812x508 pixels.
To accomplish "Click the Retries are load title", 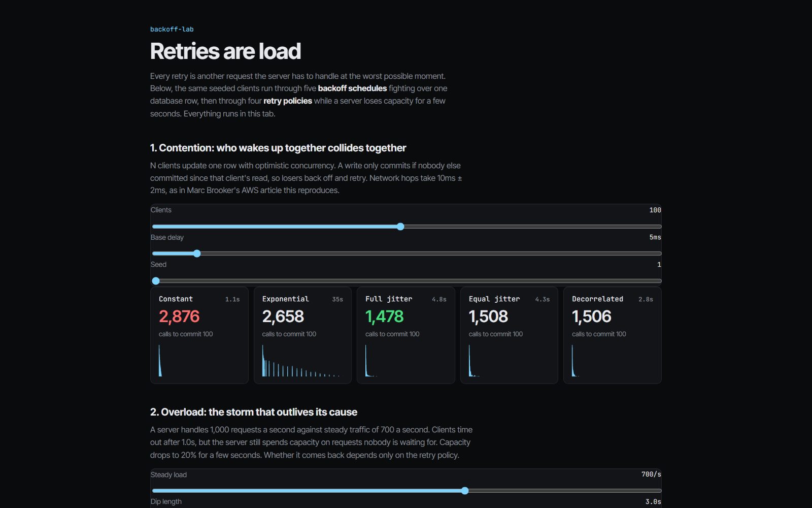I will point(225,51).
